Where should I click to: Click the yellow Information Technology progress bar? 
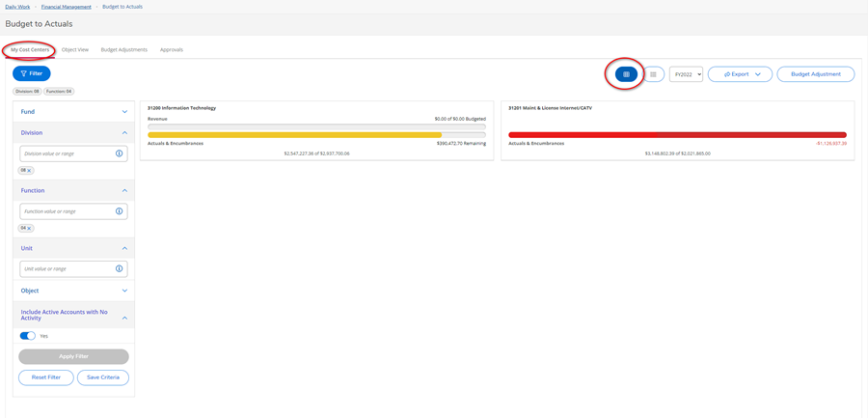(294, 135)
